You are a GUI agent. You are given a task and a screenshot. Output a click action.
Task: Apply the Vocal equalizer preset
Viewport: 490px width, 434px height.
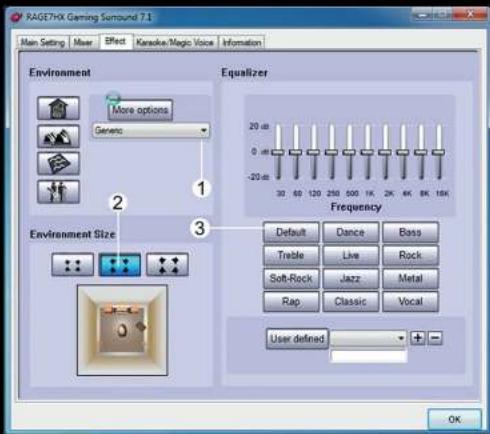point(410,302)
